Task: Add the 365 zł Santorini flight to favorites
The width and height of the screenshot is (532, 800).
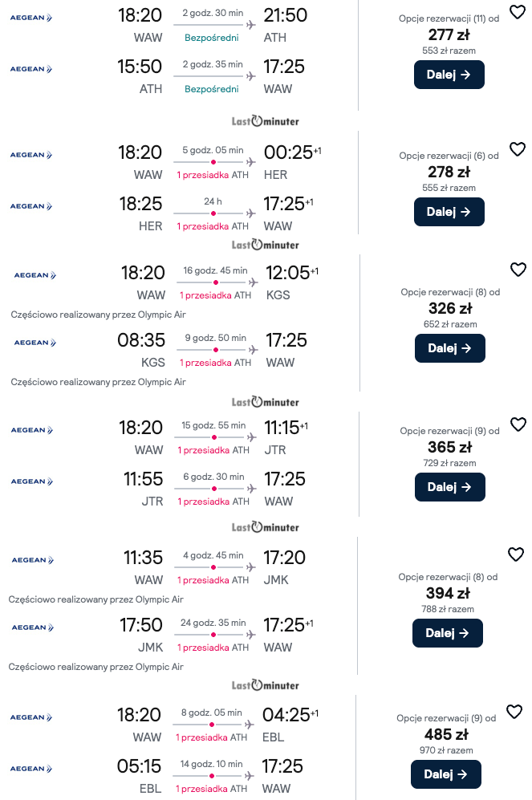Action: coord(518,424)
